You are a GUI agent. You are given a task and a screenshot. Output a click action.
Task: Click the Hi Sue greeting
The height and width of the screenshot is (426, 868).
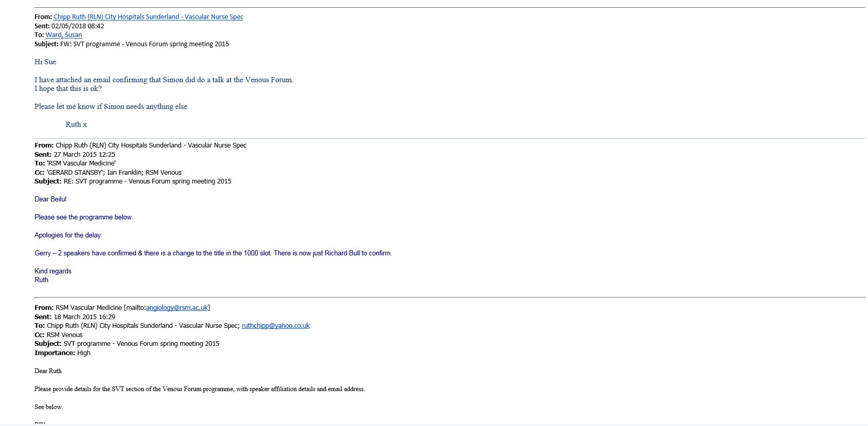45,62
